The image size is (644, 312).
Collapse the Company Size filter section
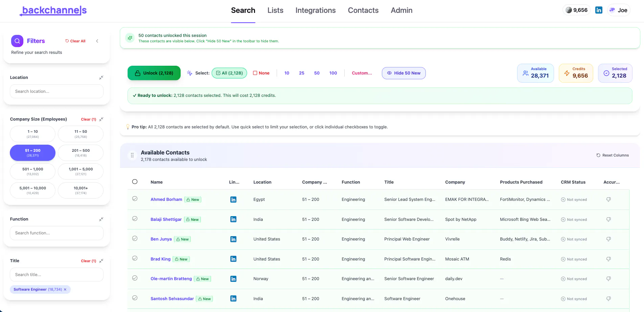pyautogui.click(x=101, y=119)
